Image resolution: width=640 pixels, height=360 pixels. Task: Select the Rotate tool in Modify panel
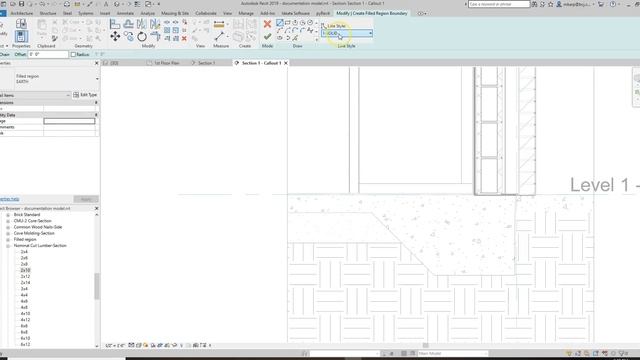(x=142, y=37)
